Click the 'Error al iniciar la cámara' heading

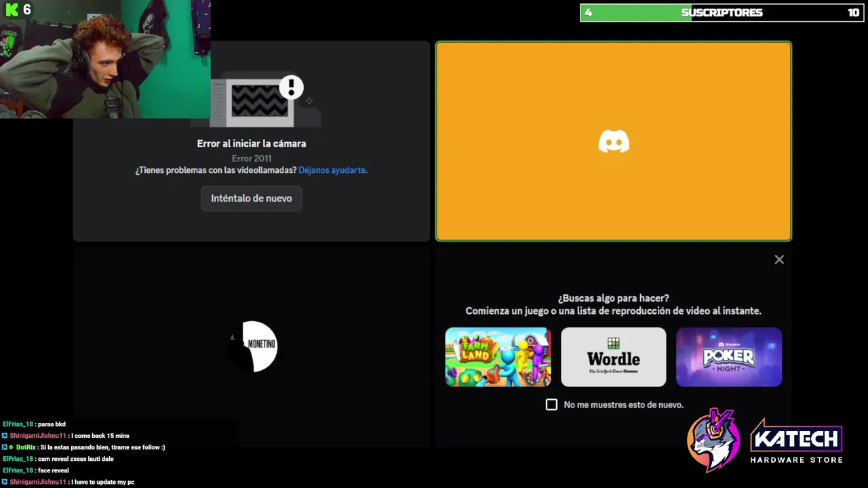[252, 144]
